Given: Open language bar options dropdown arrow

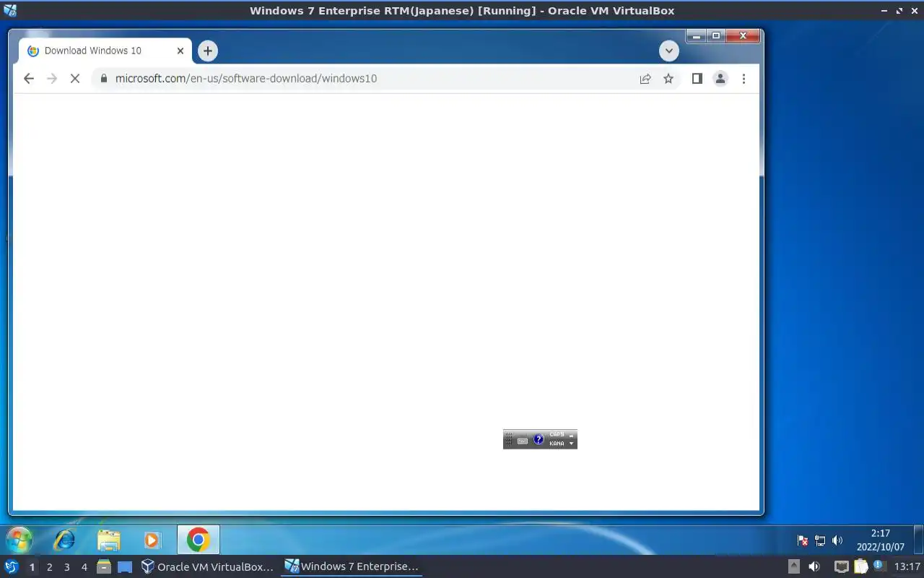Looking at the screenshot, I should [x=572, y=444].
